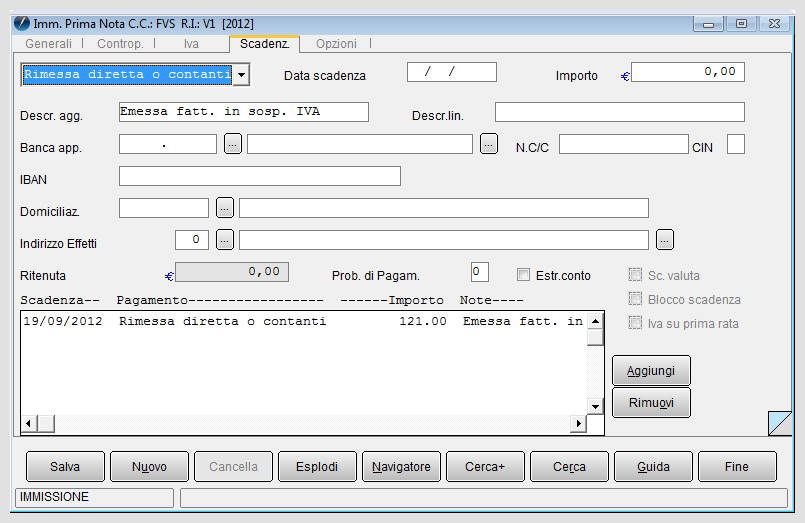Toggle the Iva su prima rata checkbox
The height and width of the screenshot is (523, 805).
tap(635, 322)
